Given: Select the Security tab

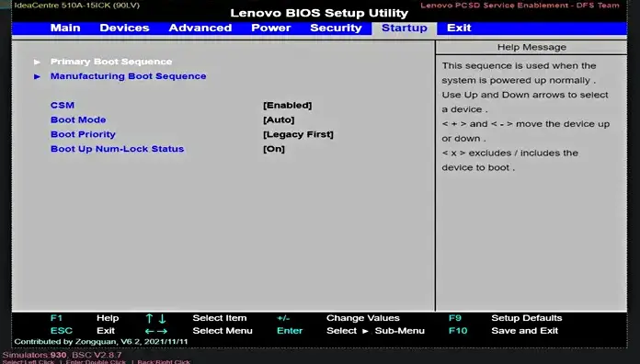Looking at the screenshot, I should pyautogui.click(x=336, y=28).
